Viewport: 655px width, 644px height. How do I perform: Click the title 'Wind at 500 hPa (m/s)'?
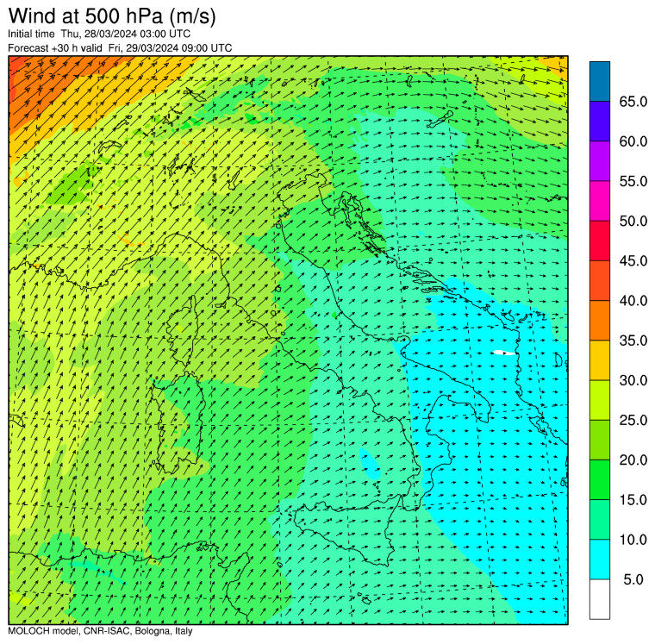[x=112, y=16]
